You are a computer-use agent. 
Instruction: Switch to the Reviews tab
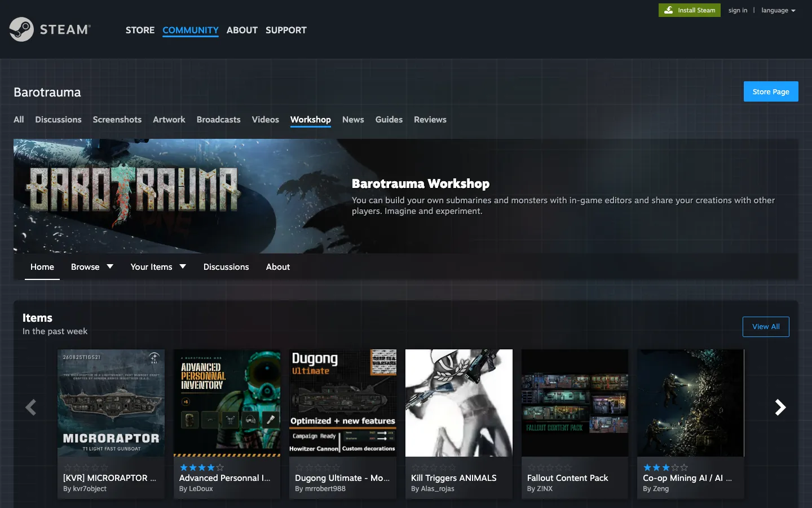point(430,120)
